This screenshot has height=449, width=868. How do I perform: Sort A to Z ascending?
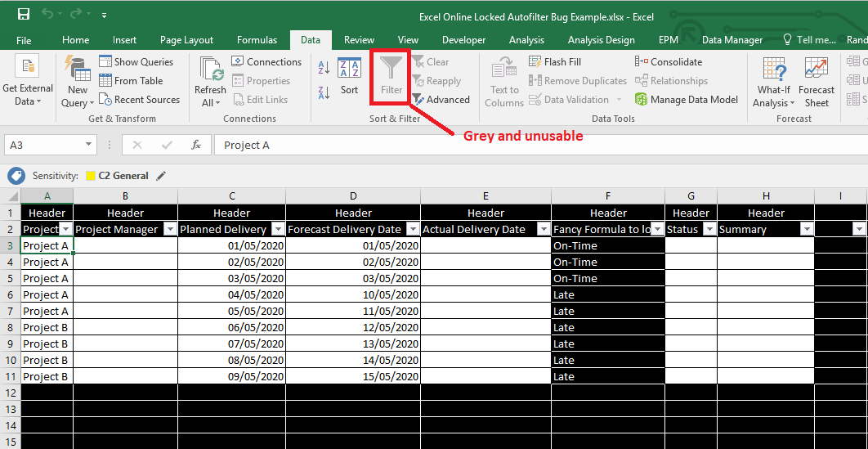click(x=324, y=68)
